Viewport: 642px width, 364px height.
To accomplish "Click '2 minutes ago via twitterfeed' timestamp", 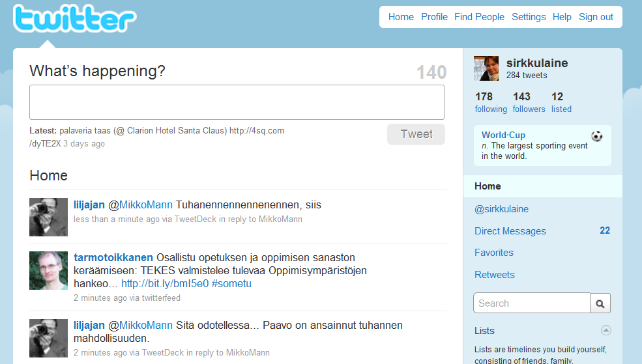I will pos(127,298).
